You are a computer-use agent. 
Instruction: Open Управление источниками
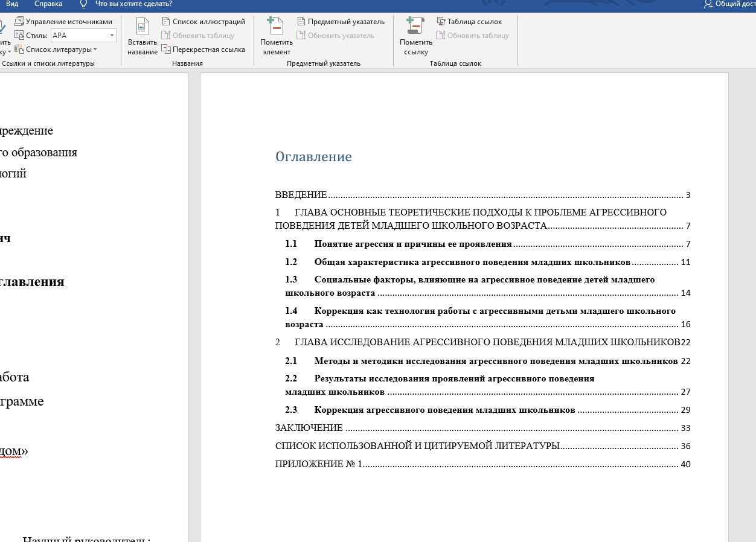(63, 22)
